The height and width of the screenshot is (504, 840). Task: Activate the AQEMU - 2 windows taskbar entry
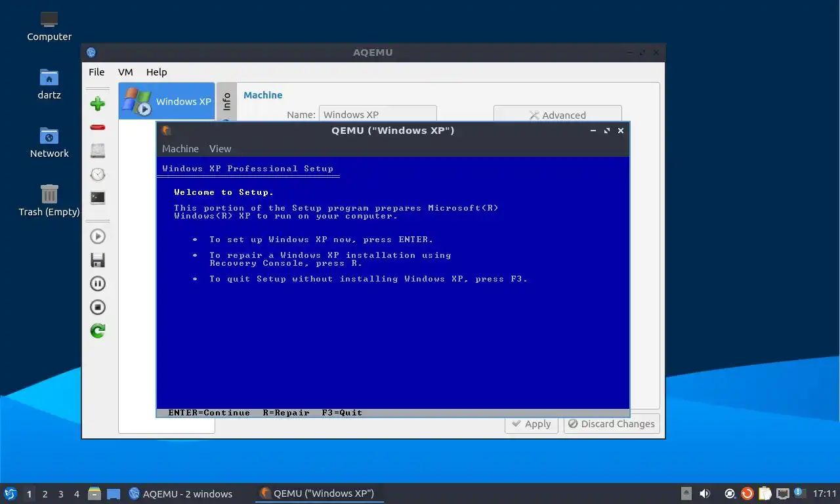pos(180,493)
